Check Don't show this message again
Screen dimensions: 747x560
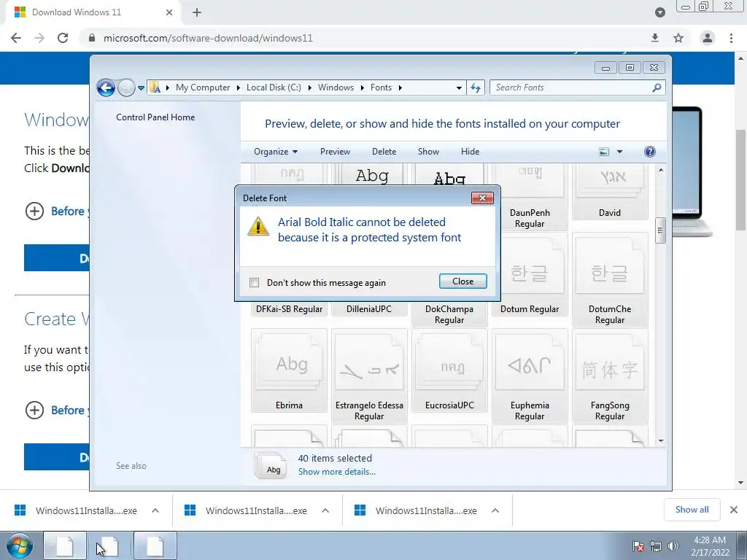pyautogui.click(x=255, y=283)
